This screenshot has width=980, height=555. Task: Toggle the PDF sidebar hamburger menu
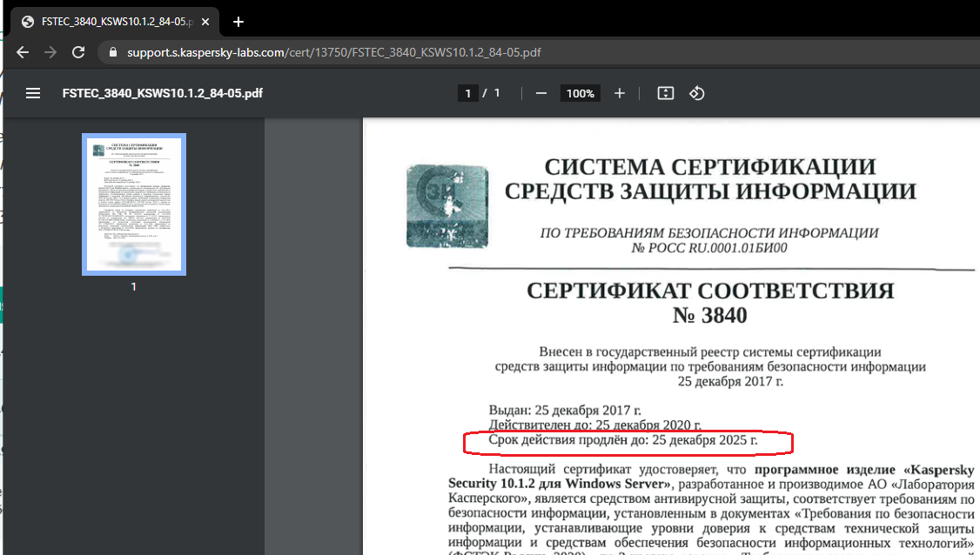point(33,94)
